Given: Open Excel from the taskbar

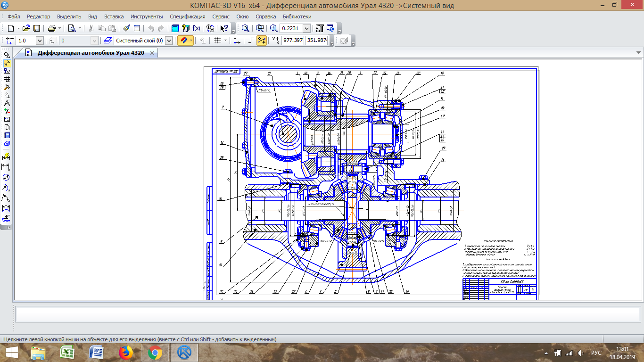Looking at the screenshot, I should [67, 353].
